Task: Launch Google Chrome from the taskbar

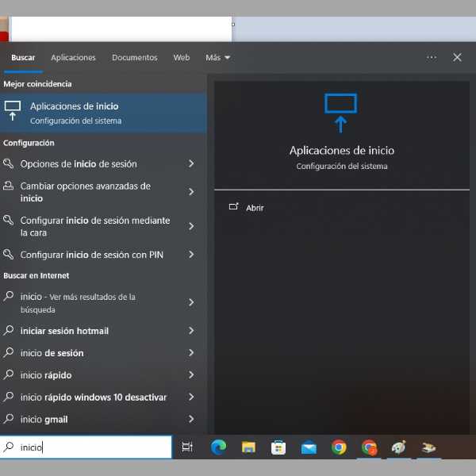Action: click(x=339, y=447)
